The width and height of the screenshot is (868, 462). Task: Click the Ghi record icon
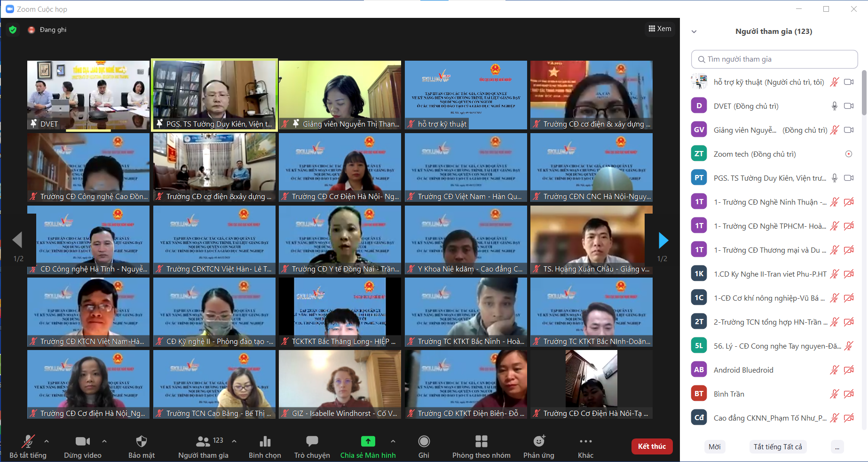coord(424,441)
